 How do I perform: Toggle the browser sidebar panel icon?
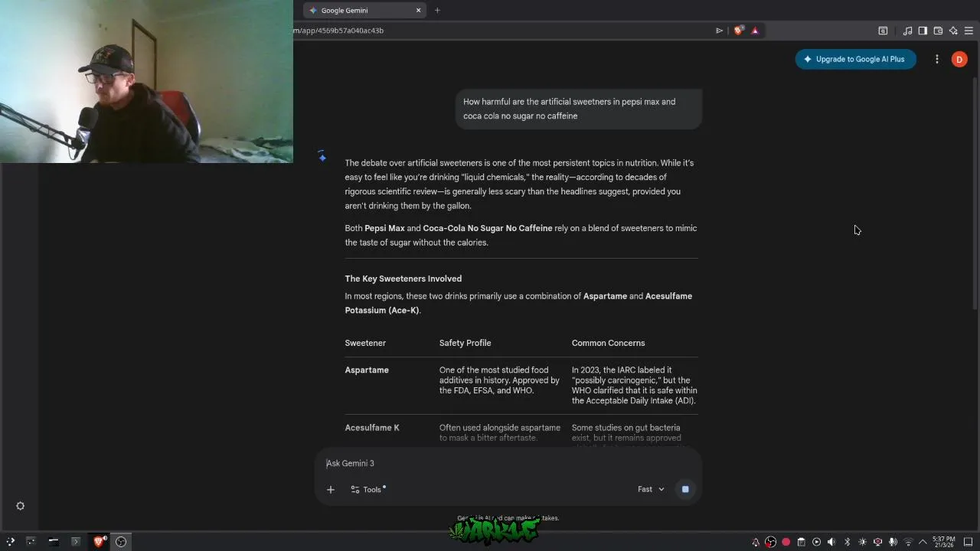[x=923, y=31]
